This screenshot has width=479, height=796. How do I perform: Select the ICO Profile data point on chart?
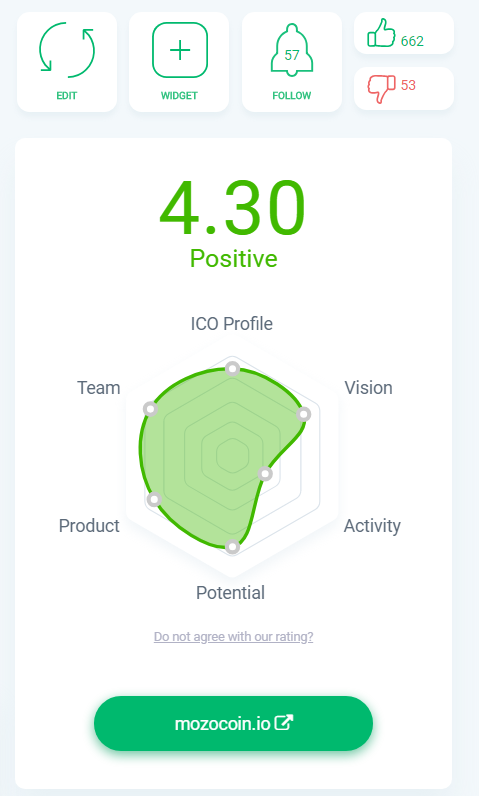232,369
